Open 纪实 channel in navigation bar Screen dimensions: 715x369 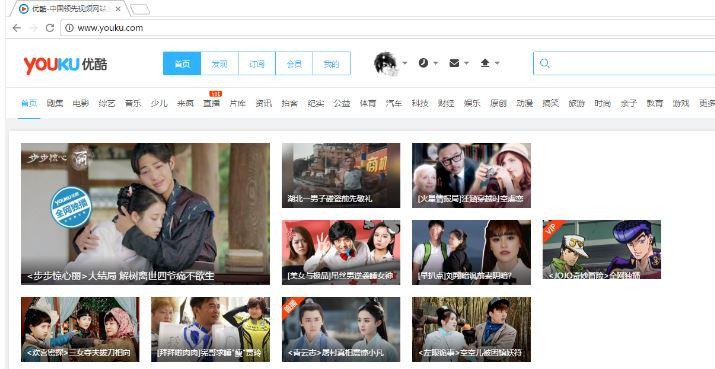coord(316,104)
